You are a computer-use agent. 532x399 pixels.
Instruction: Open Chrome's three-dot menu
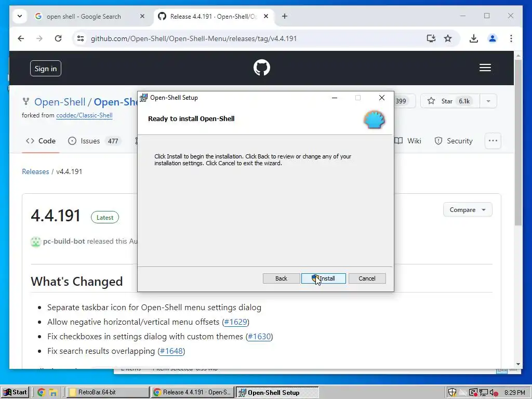[511, 38]
